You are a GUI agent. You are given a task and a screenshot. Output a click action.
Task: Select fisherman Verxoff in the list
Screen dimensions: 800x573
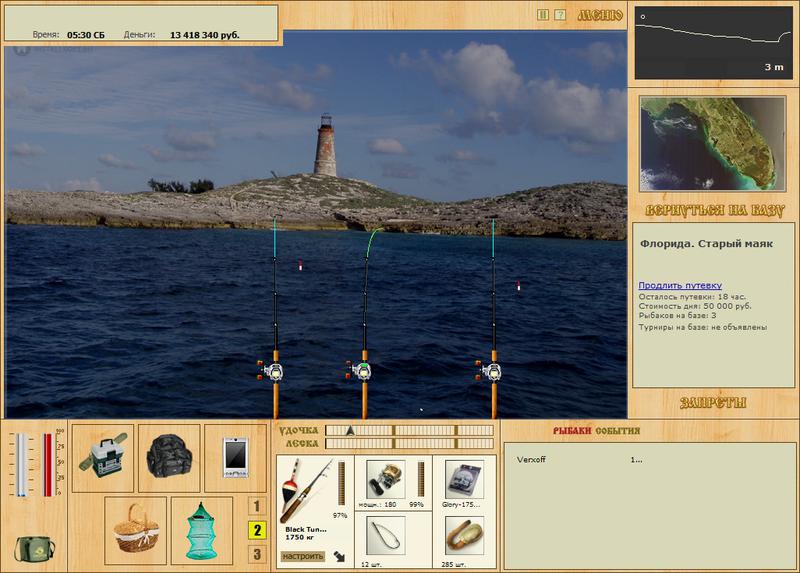pos(531,459)
